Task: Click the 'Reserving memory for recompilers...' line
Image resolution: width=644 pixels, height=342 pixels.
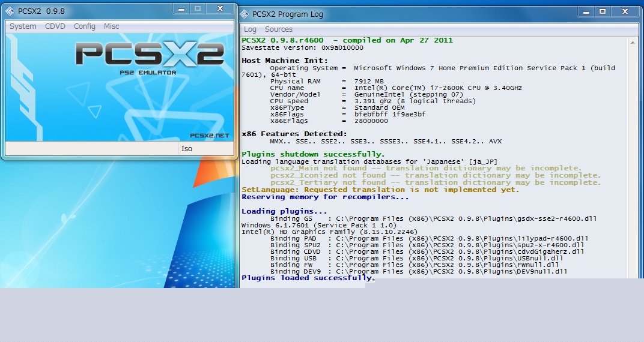Action: 325,197
